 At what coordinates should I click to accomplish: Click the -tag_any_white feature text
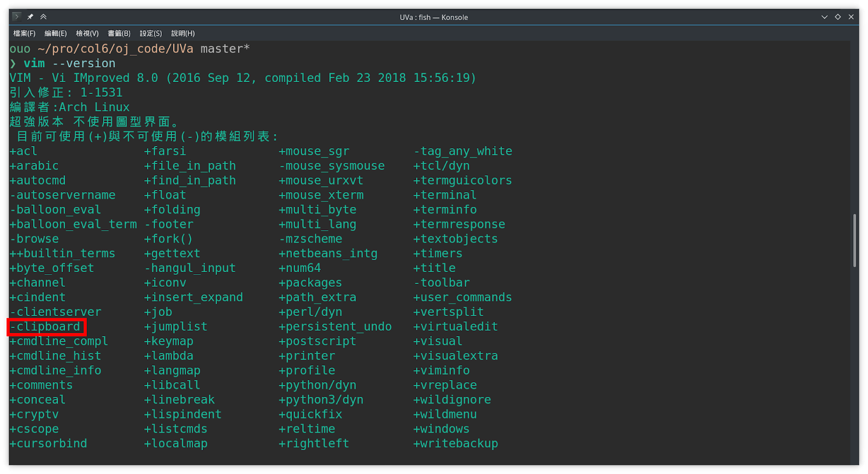463,151
